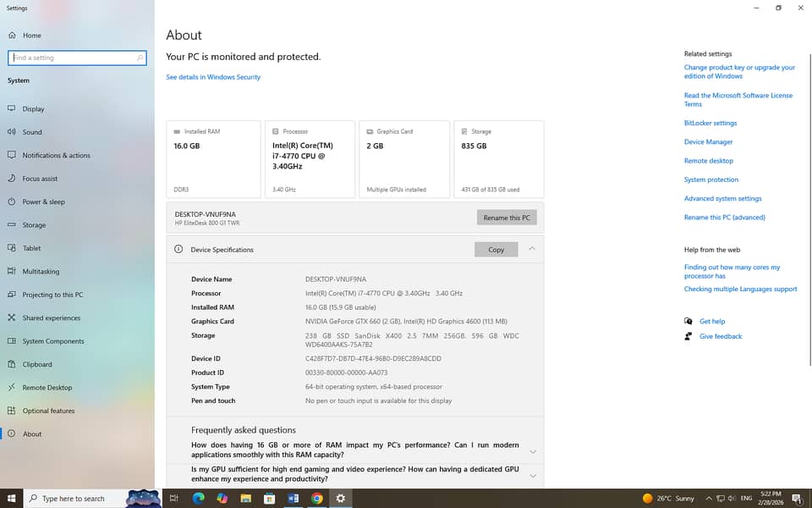Select Focus assist in sidebar
812x508 pixels.
coord(40,179)
